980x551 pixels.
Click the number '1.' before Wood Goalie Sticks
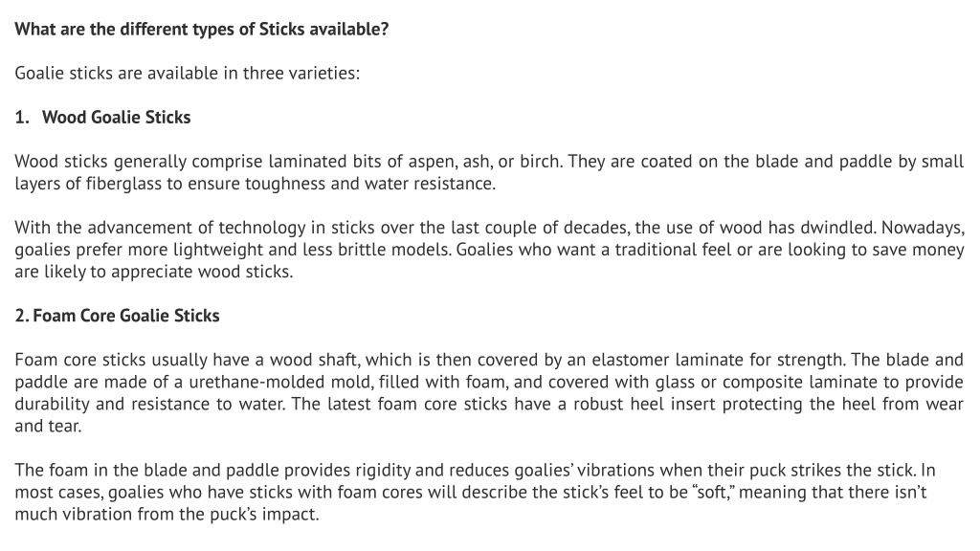22,118
